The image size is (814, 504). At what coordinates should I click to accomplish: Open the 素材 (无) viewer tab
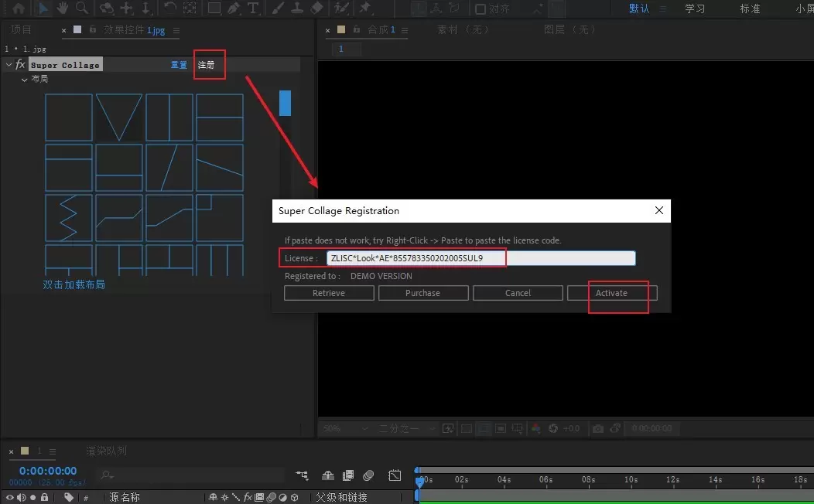click(463, 29)
